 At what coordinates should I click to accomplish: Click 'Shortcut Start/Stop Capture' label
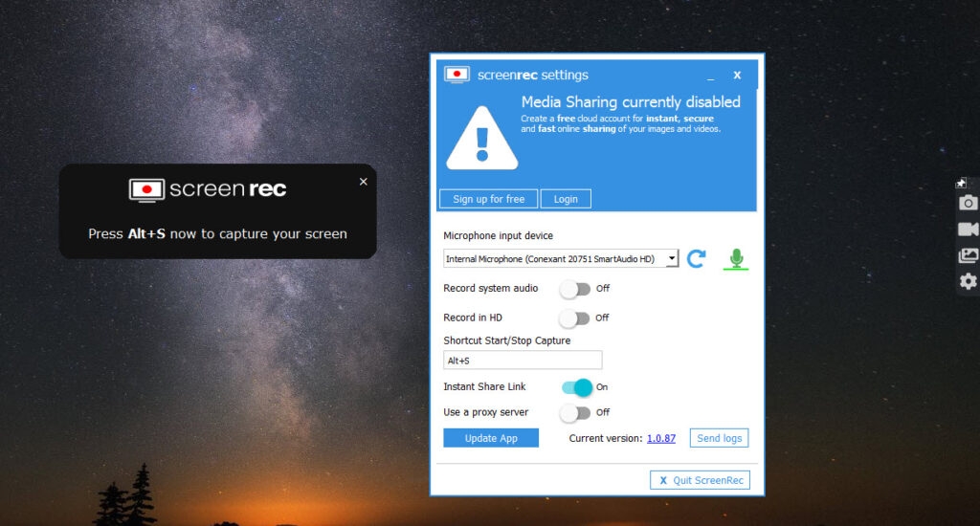click(507, 340)
